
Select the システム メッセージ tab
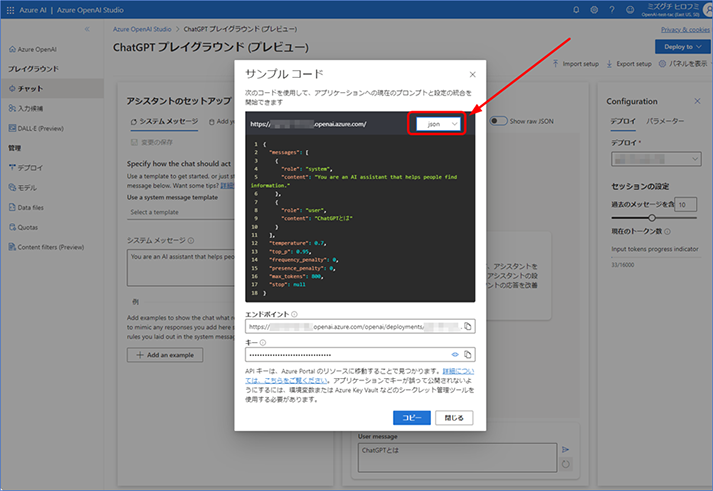pyautogui.click(x=164, y=122)
